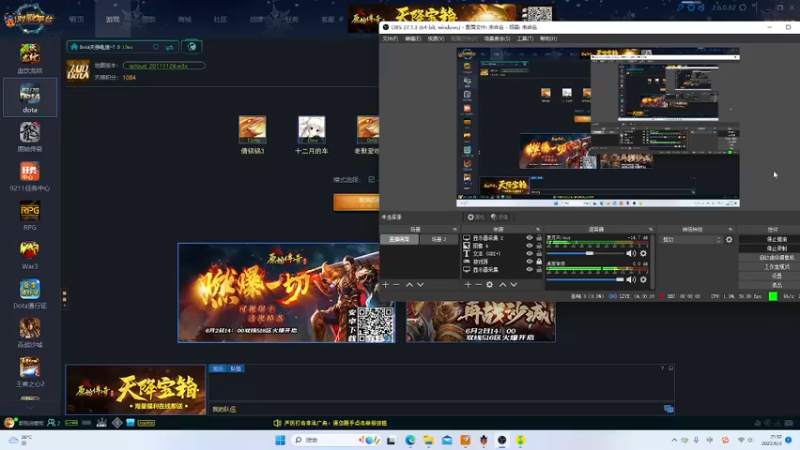Viewport: 800px width, 450px height.
Task: Click the home icon in the room bar
Action: [x=74, y=47]
